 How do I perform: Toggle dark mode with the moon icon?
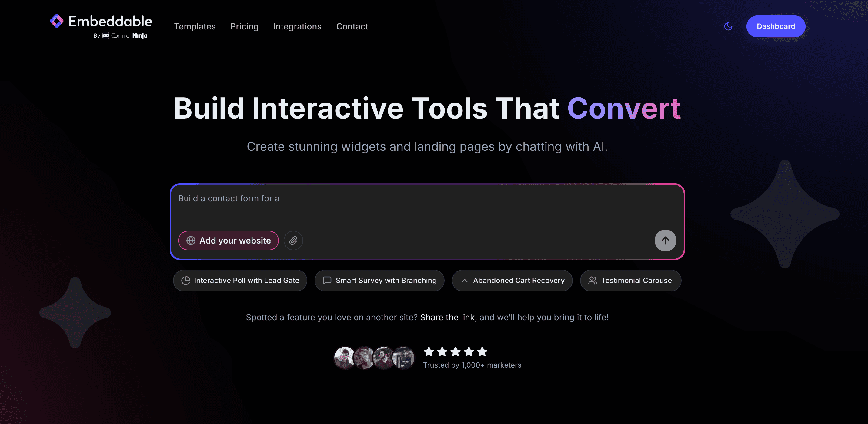[728, 26]
